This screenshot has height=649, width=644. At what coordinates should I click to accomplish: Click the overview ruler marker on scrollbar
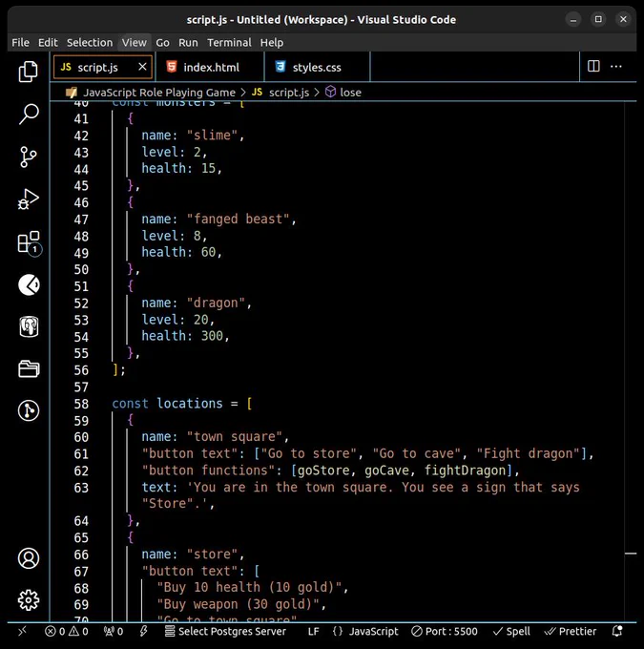coord(631,554)
